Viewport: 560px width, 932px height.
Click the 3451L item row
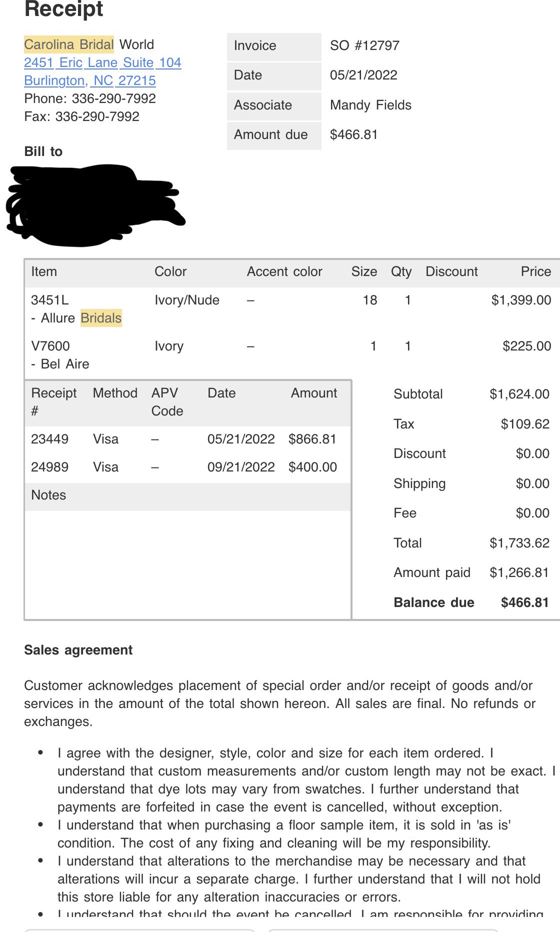pyautogui.click(x=50, y=300)
